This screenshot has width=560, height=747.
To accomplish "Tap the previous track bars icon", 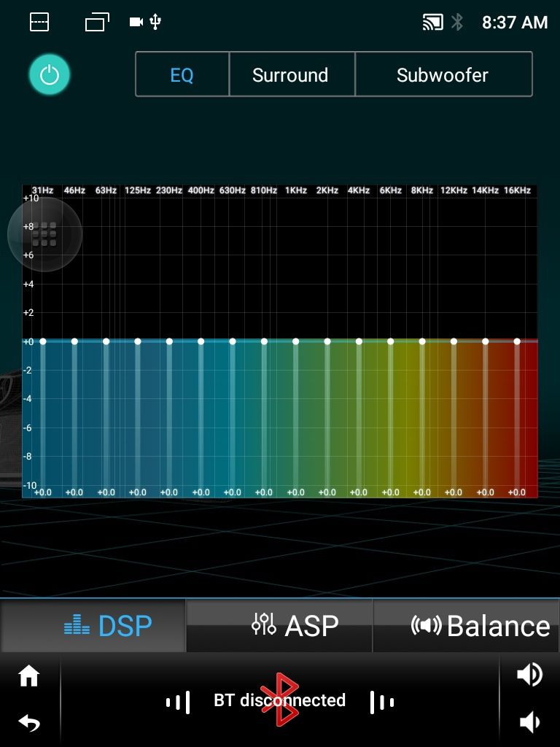I will 178,702.
